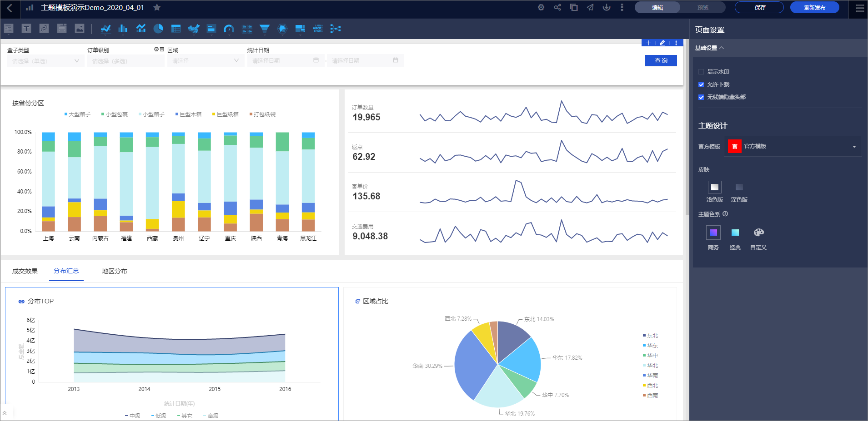
Task: Select the 深色版 dark skin swatch
Action: tap(739, 187)
